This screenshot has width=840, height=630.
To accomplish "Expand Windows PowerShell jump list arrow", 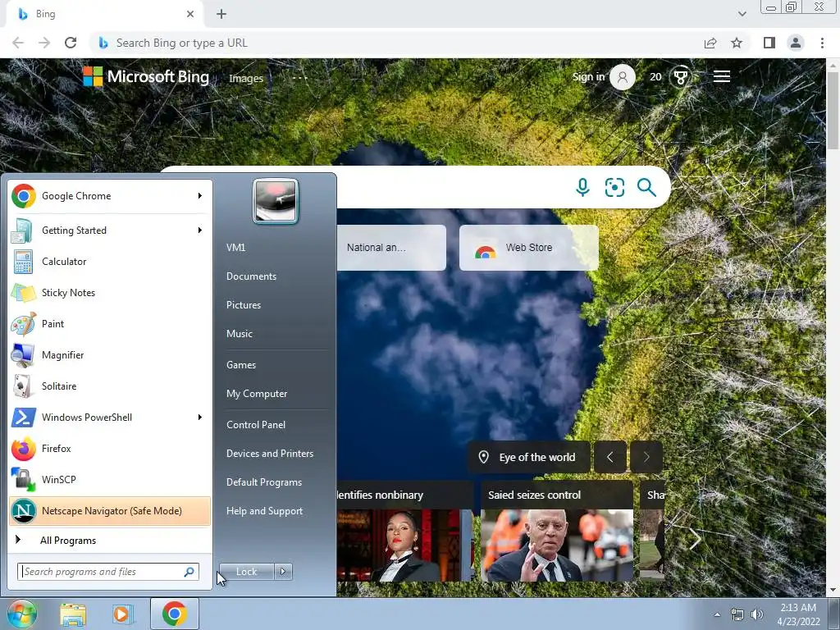I will (x=200, y=418).
